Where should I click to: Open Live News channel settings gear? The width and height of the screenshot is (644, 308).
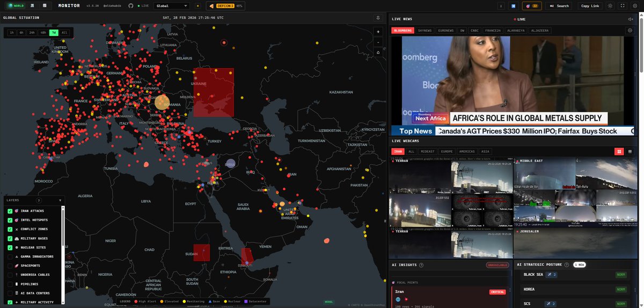(630, 31)
